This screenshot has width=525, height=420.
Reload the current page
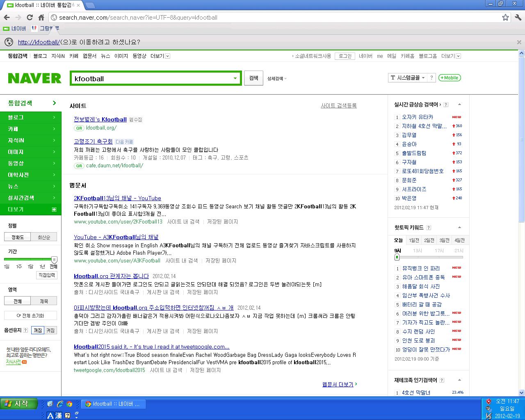coord(30,17)
